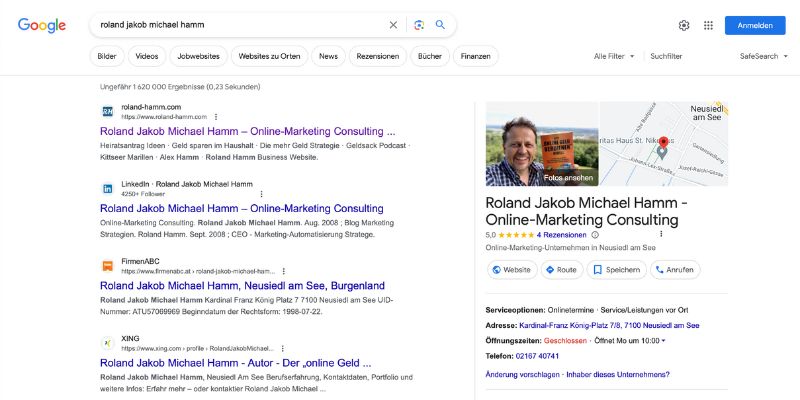Viewport: 800px width, 400px height.
Task: Open the Google apps grid
Action: tap(708, 26)
